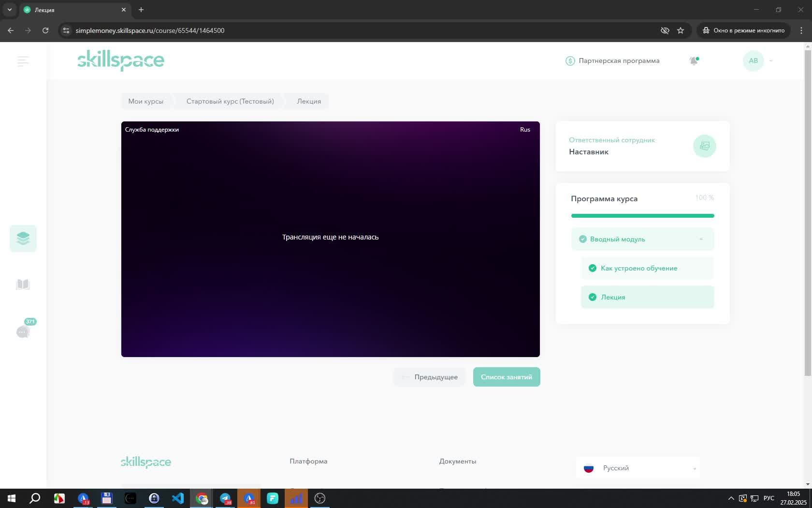This screenshot has width=812, height=508.
Task: Click the broadcast video player area
Action: pyautogui.click(x=331, y=239)
